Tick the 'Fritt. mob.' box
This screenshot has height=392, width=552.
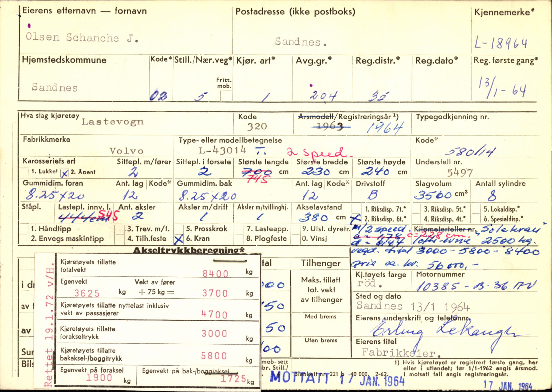(226, 96)
